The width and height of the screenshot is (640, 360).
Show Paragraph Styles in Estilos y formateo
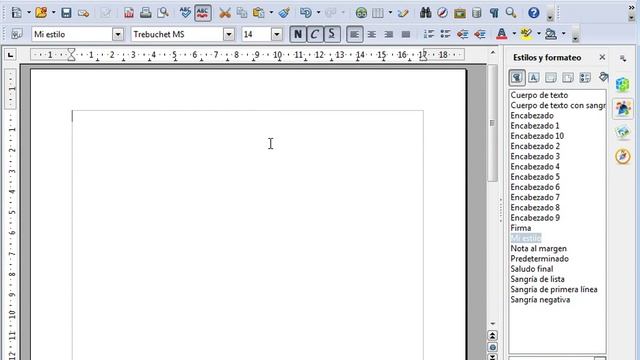(517, 78)
